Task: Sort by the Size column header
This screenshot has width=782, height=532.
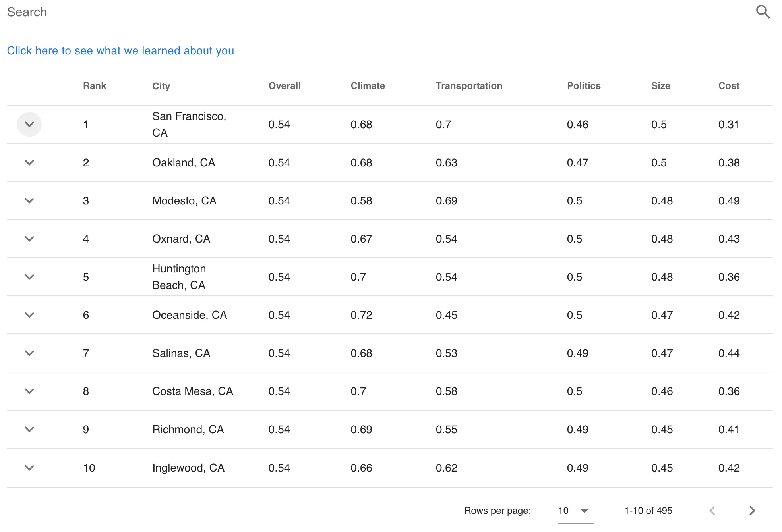Action: 660,86
